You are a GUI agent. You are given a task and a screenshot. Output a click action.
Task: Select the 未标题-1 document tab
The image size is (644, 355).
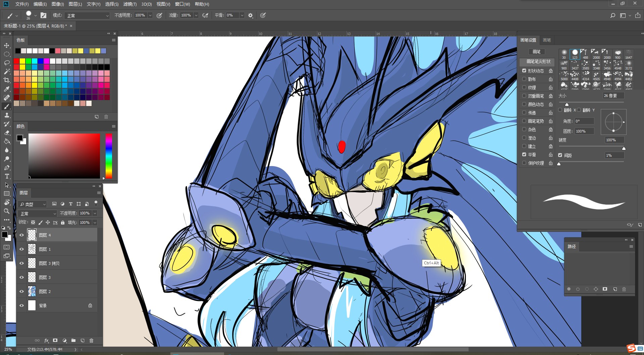pyautogui.click(x=35, y=26)
